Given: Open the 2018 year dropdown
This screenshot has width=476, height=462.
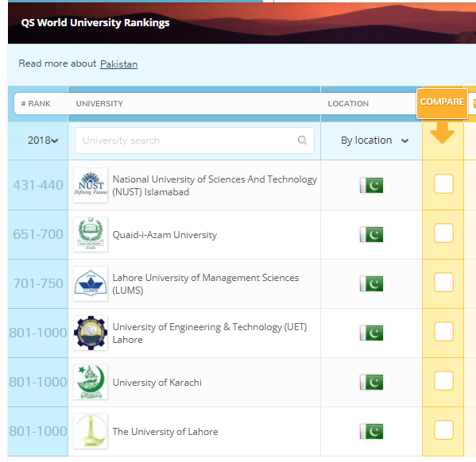Looking at the screenshot, I should pos(43,141).
